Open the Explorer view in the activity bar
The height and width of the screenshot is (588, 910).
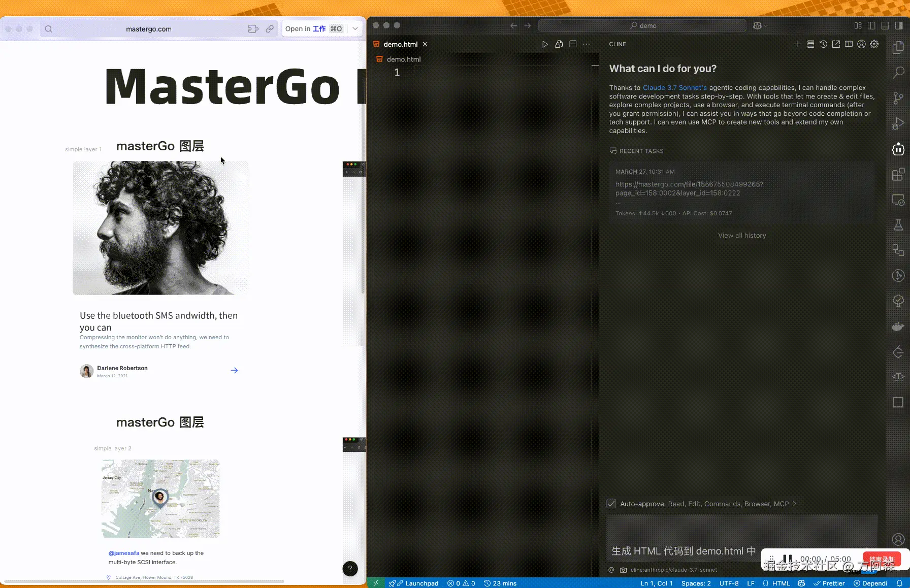[898, 47]
